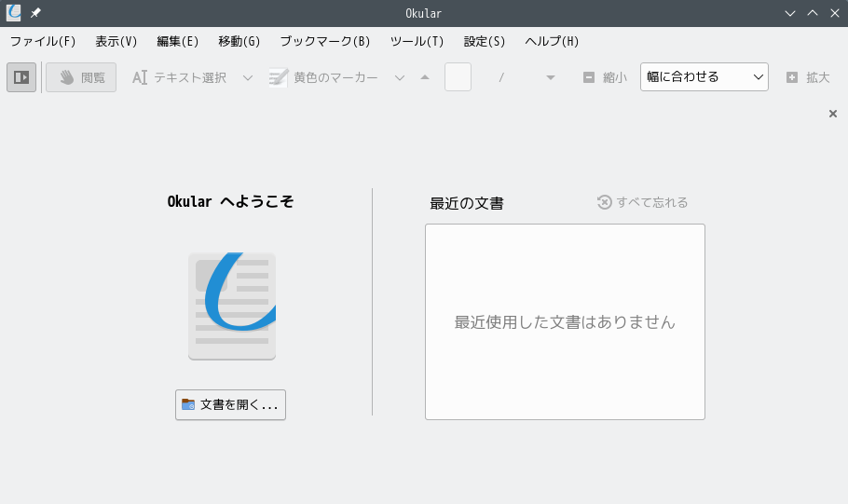
Task: Close the Okular window
Action: click(x=834, y=13)
